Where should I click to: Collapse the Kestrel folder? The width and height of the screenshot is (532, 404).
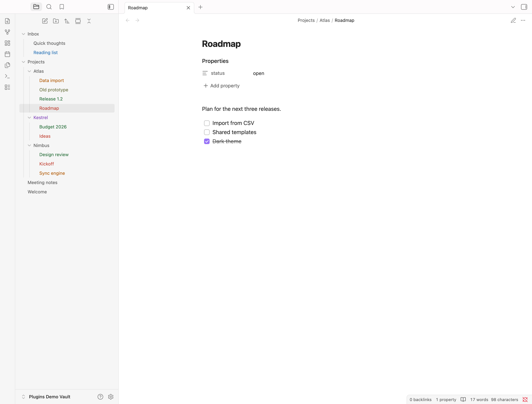[x=29, y=118]
